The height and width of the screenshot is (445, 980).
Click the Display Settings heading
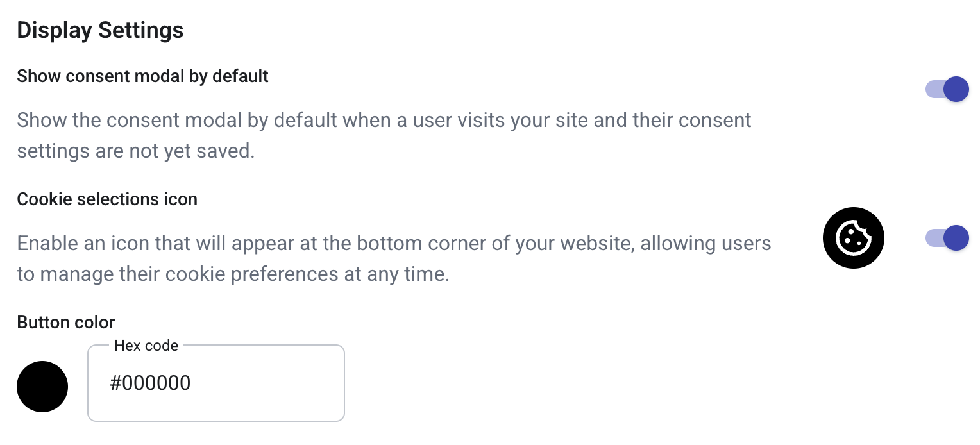click(x=100, y=30)
